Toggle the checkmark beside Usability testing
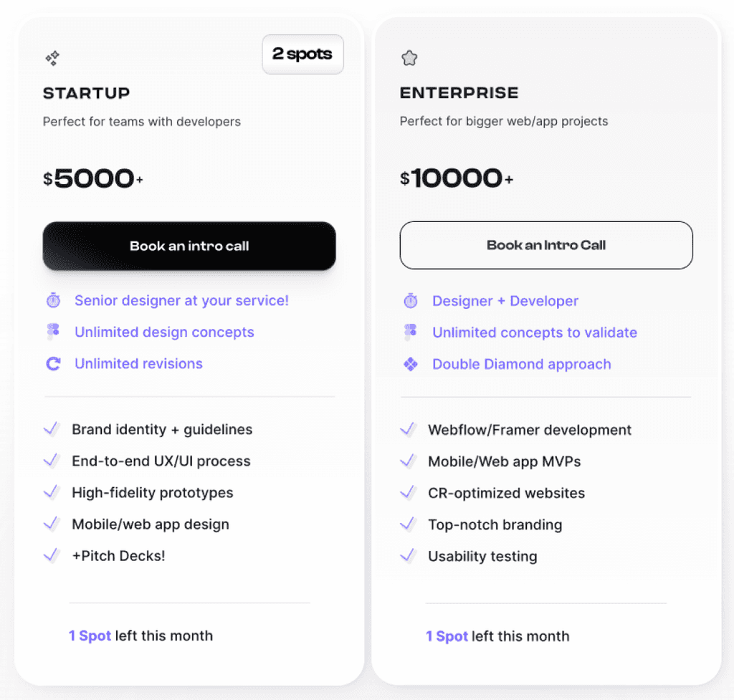Image resolution: width=734 pixels, height=700 pixels. pos(409,555)
